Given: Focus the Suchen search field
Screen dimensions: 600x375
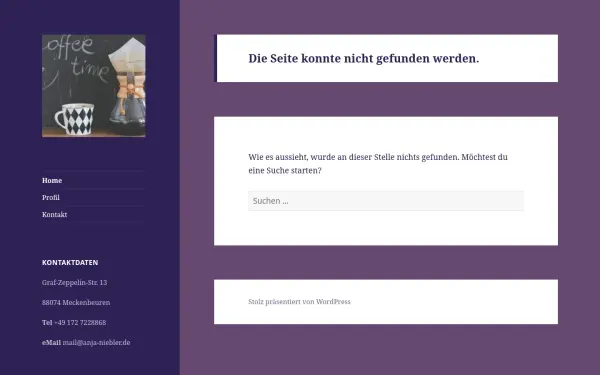Looking at the screenshot, I should coord(386,201).
